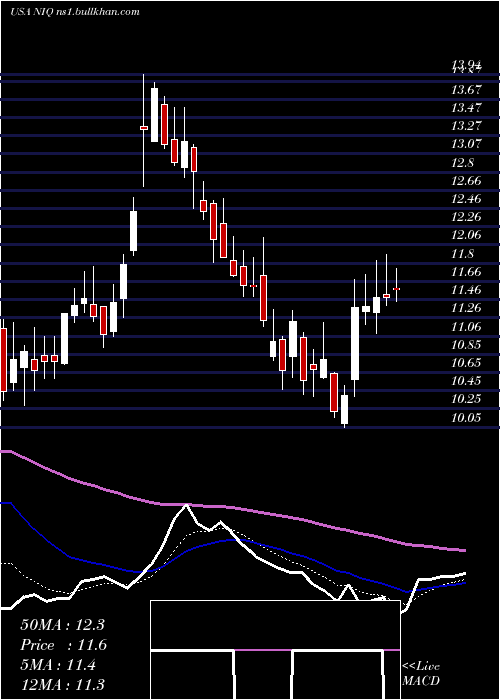Click the 10.05 price axis label
The image size is (500, 700).
click(x=466, y=418)
